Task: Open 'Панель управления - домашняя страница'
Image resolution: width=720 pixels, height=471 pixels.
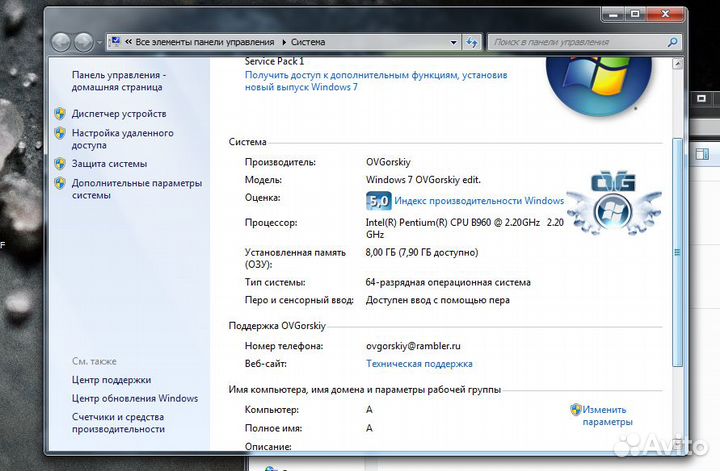Action: (118, 81)
